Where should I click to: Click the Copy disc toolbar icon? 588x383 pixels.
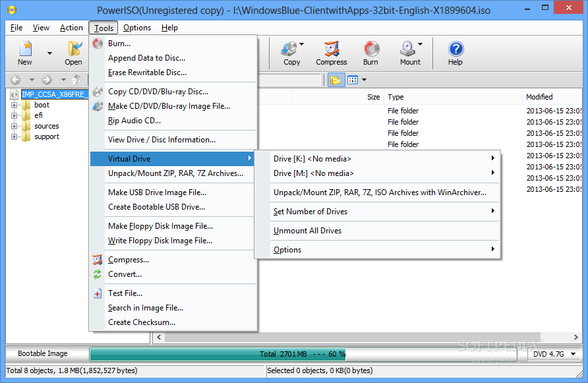coord(289,49)
